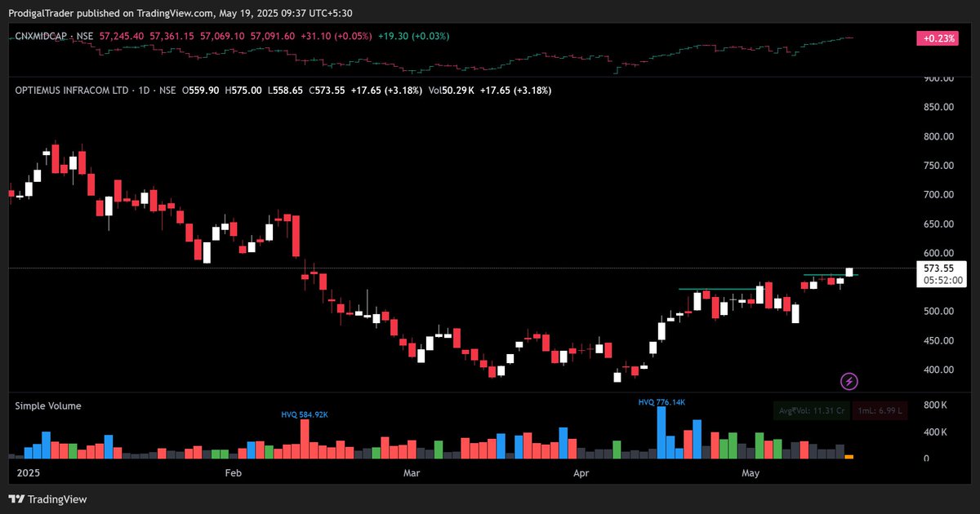Click the TradingView logo at bottom left
Image resolution: width=980 pixels, height=514 pixels.
pyautogui.click(x=48, y=499)
